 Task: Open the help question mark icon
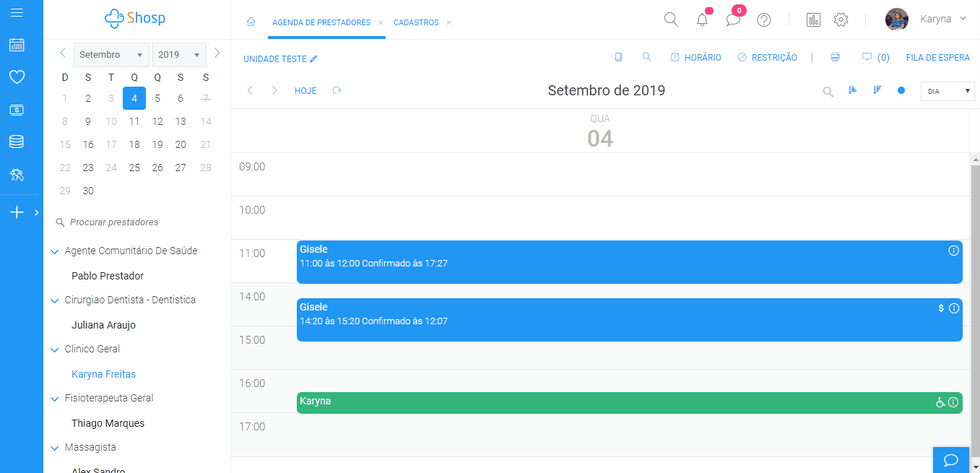point(764,19)
